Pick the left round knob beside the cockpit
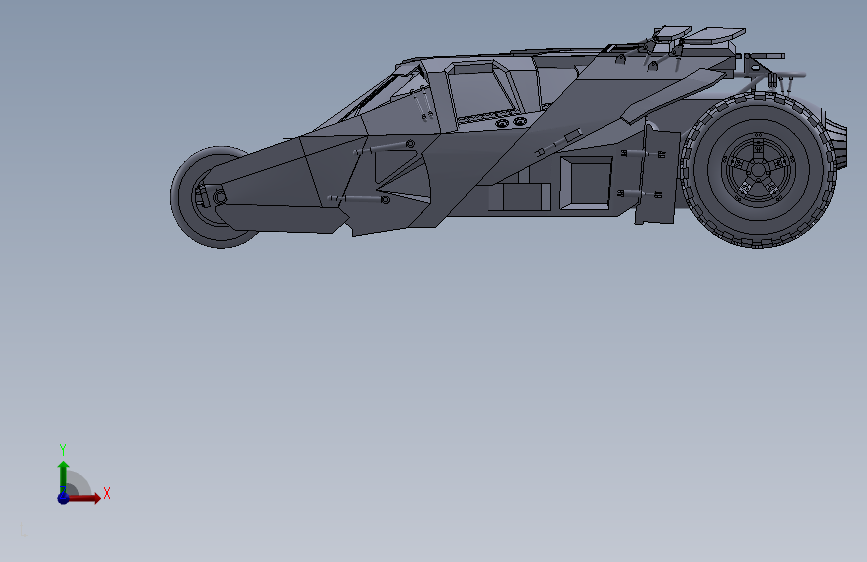This screenshot has height=562, width=867. click(502, 123)
